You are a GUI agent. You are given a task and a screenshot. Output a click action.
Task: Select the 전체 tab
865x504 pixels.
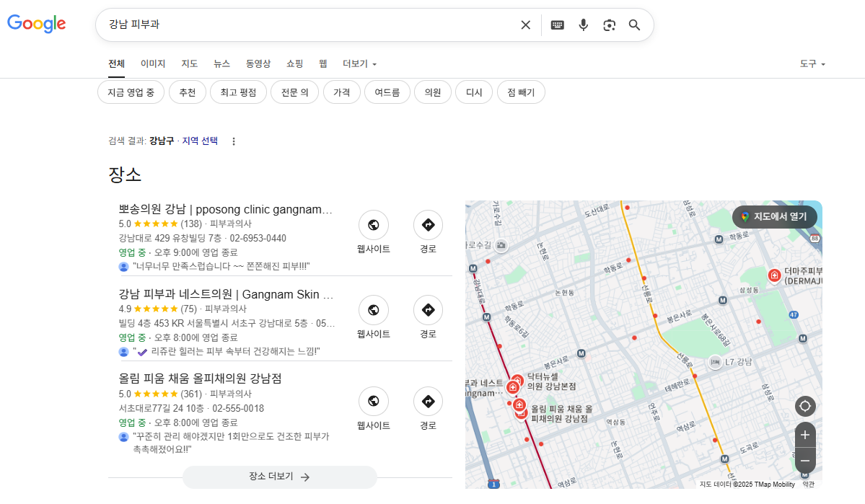[116, 64]
